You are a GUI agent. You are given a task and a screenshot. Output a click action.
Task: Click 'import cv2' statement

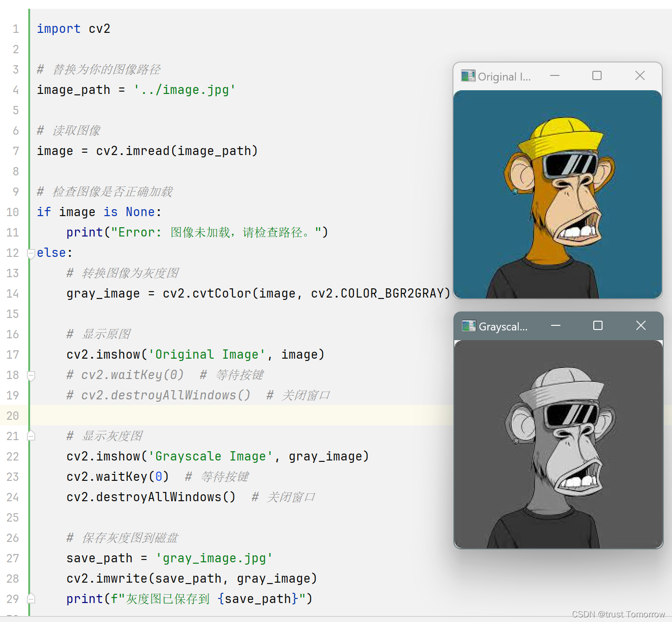pos(74,29)
